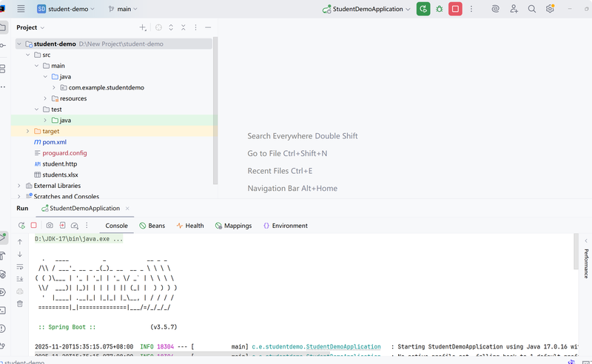This screenshot has height=364, width=592.
Task: Switch to the Beans tab
Action: click(x=151, y=226)
